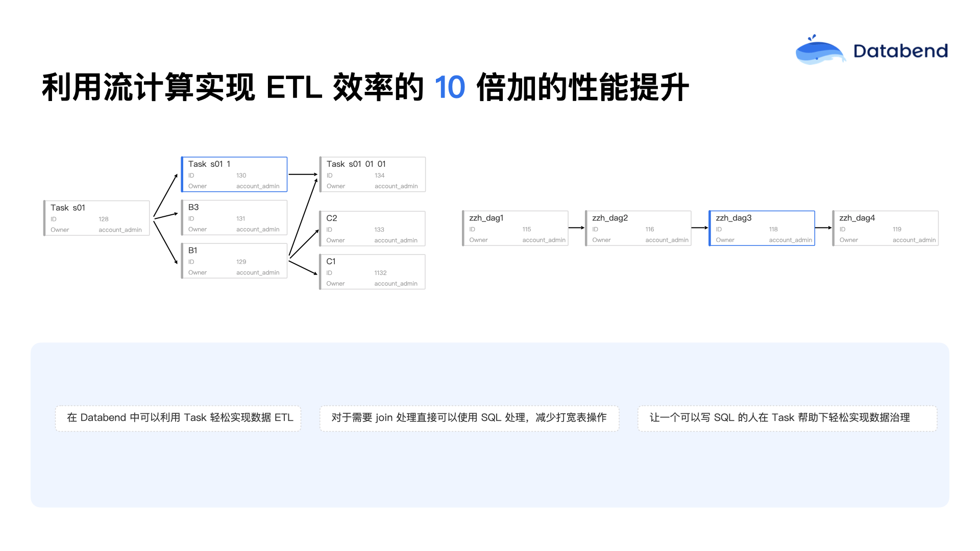This screenshot has width=980, height=551.
Task: Click ID value 130 in Task s01 1
Action: [x=241, y=176]
